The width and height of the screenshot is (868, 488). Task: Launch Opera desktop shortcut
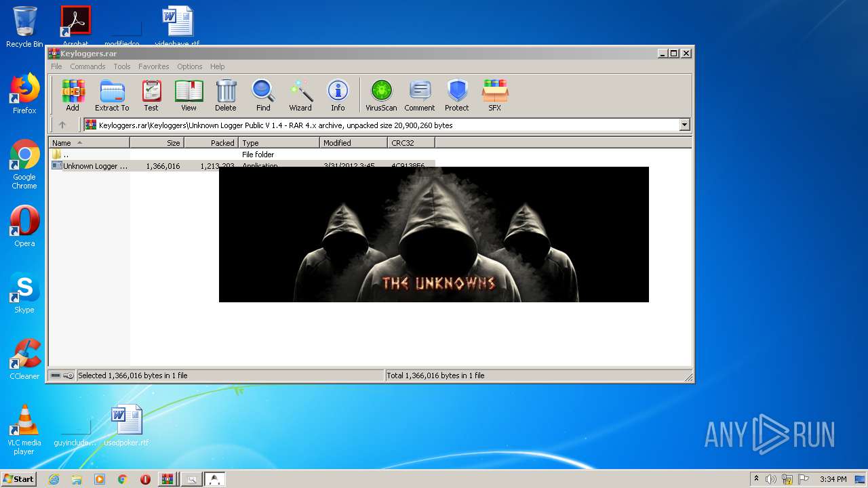coord(24,226)
